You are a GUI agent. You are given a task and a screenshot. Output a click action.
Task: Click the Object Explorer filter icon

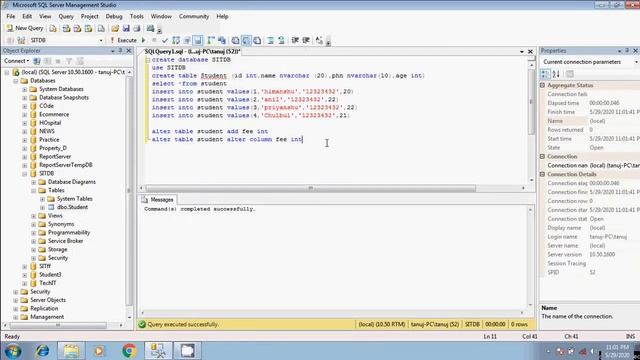(69, 61)
